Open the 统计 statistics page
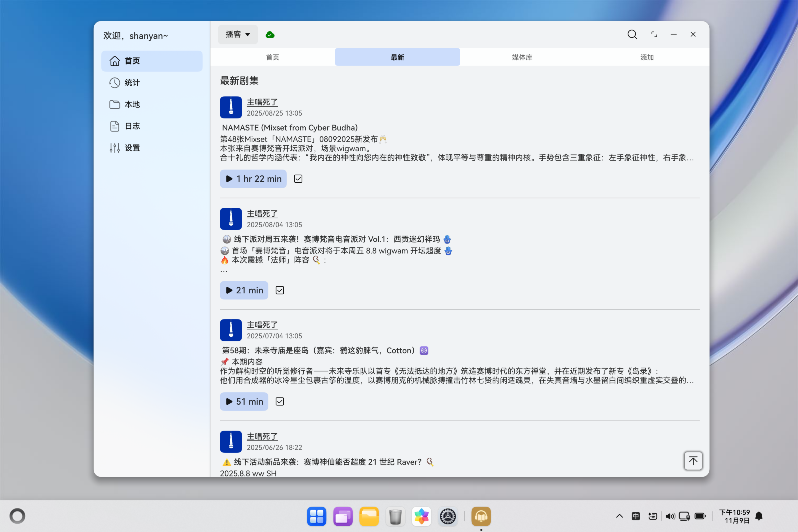 [x=152, y=83]
